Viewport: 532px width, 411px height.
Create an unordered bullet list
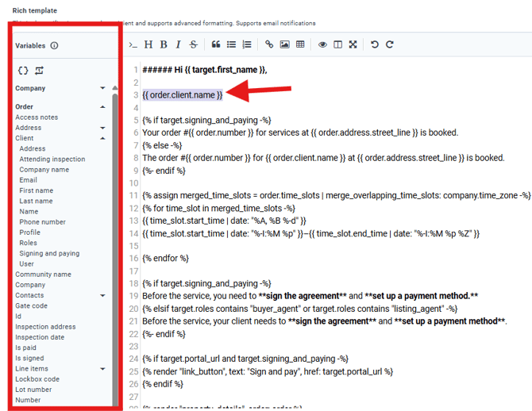pos(231,44)
